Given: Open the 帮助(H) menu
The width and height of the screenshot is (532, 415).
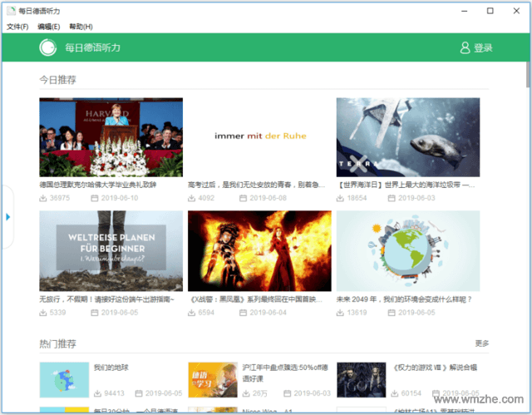Looking at the screenshot, I should pyautogui.click(x=81, y=27).
